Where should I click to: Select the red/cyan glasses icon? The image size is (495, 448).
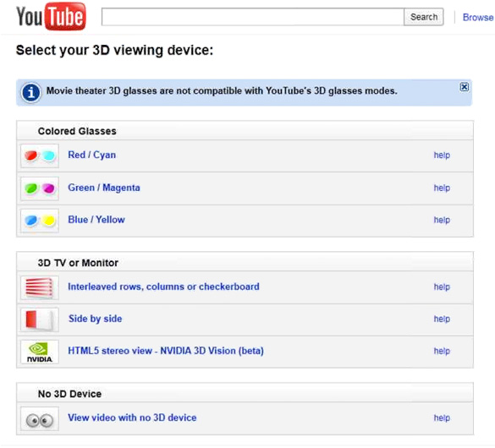coord(40,156)
